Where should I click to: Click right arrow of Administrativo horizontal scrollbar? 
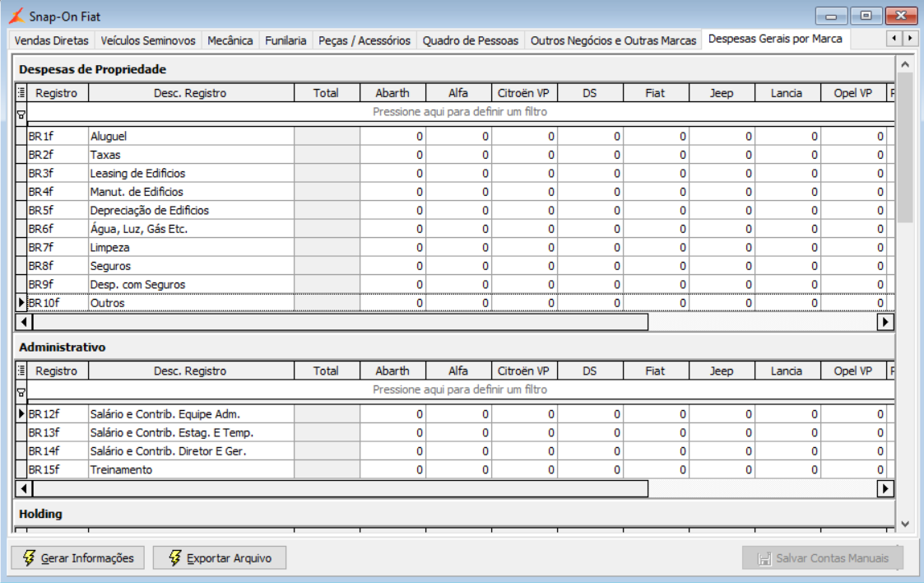click(885, 488)
